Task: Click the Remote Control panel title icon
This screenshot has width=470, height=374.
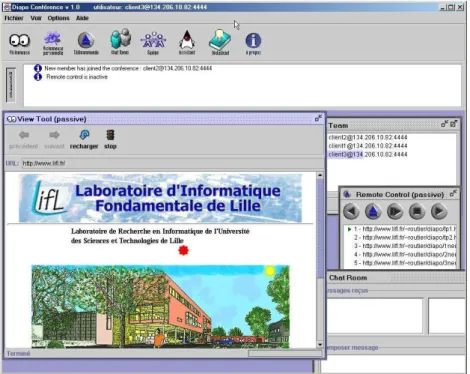Action: 347,194
